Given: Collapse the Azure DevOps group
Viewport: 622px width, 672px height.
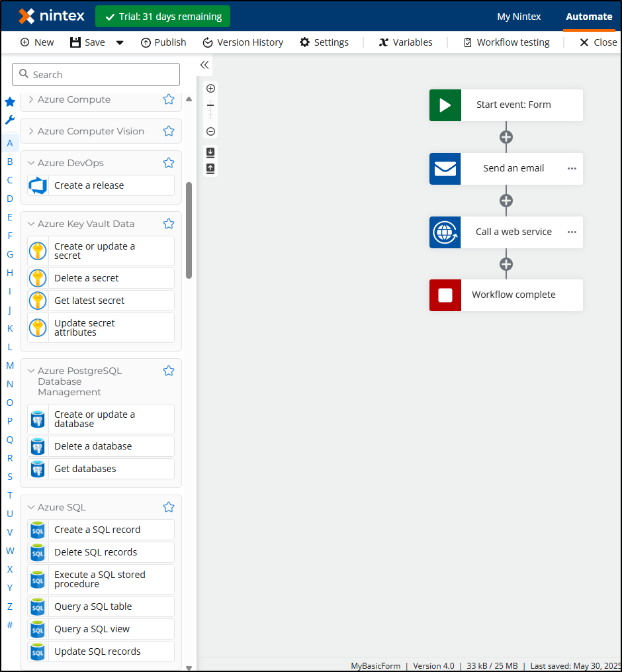Looking at the screenshot, I should click(31, 163).
